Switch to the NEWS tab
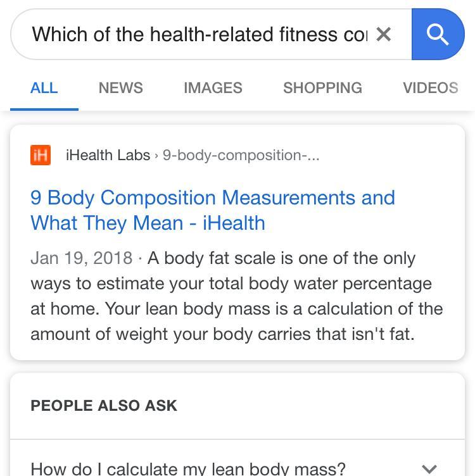475x476 pixels. tap(120, 88)
